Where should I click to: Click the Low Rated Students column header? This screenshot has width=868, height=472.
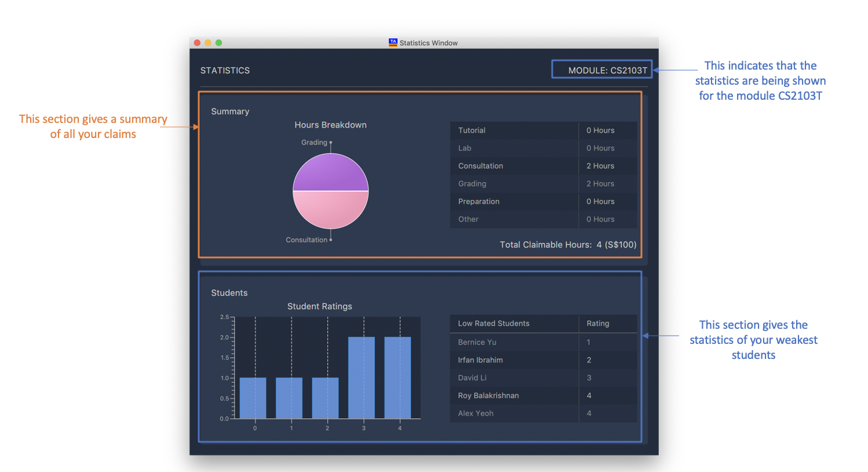pos(514,324)
